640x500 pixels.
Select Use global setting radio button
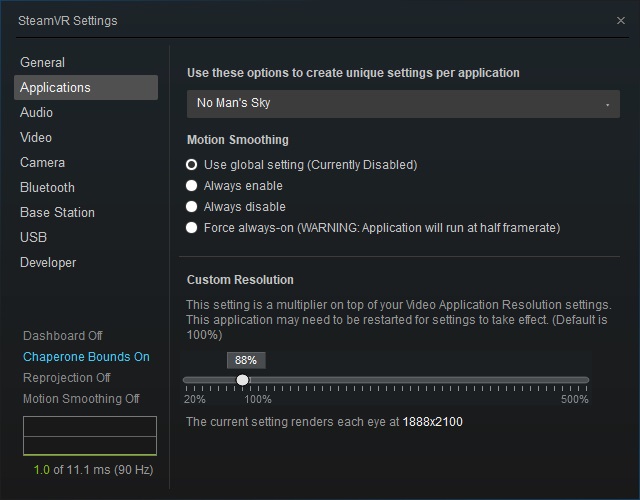[x=192, y=165]
